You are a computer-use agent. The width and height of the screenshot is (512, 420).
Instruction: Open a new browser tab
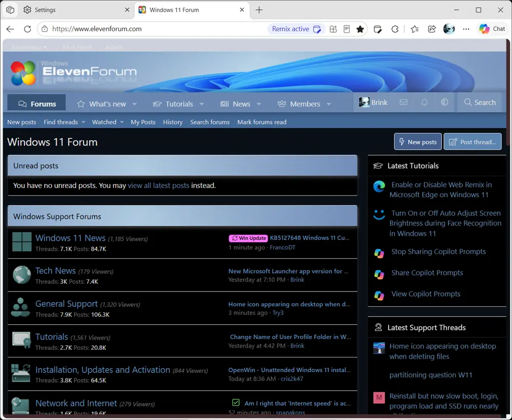click(x=259, y=10)
